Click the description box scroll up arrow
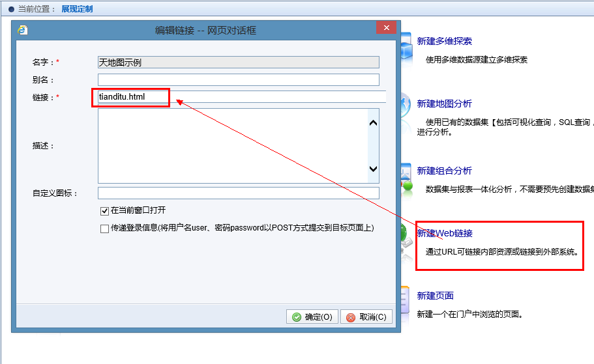The image size is (594, 364). 373,123
